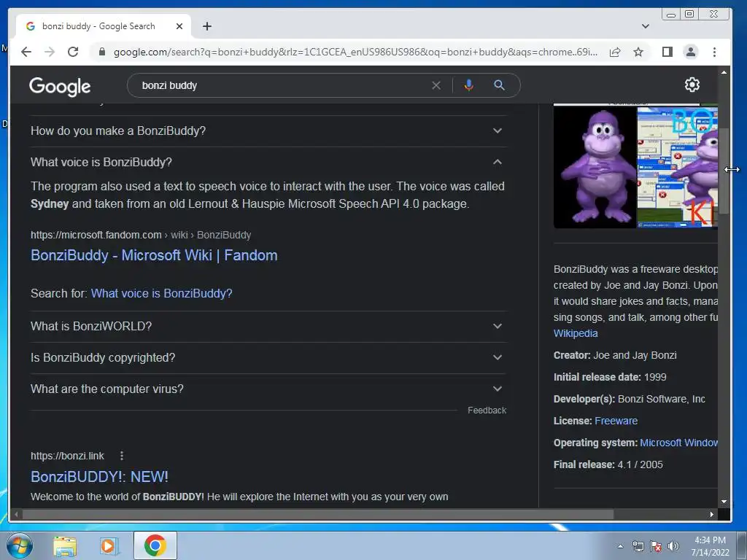Bookmark this page with the star
This screenshot has width=747, height=560.
click(x=638, y=52)
